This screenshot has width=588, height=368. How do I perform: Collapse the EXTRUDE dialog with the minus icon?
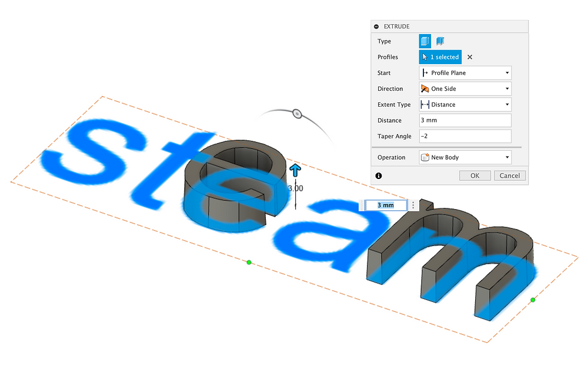(x=376, y=26)
